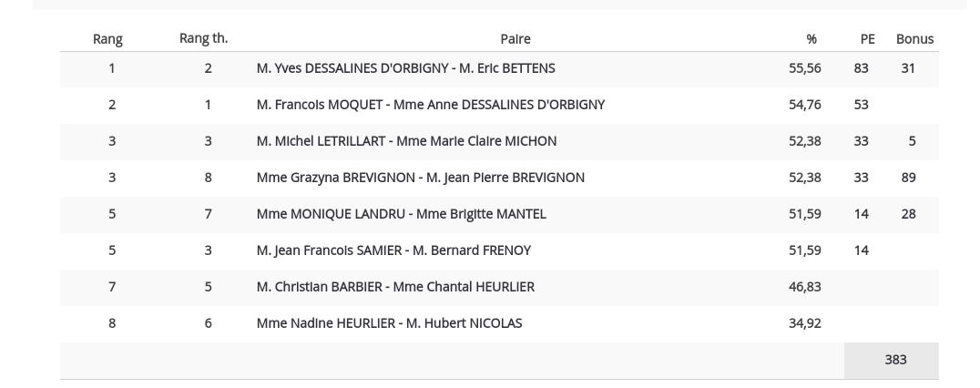Click the Paire column header
The image size is (980, 388).
tap(516, 39)
